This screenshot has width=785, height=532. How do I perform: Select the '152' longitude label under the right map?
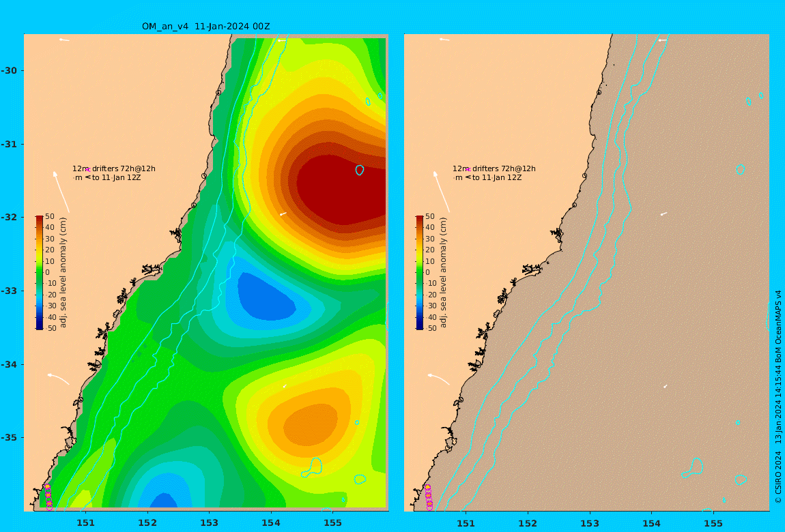pyautogui.click(x=528, y=523)
